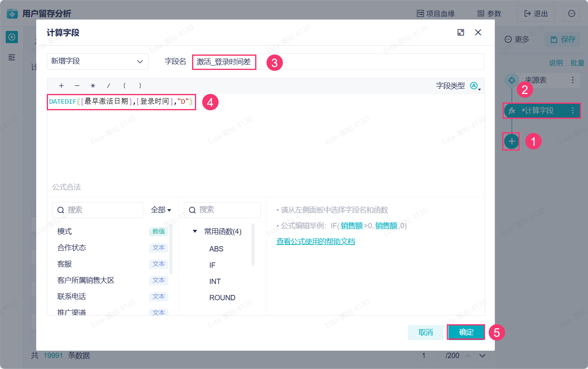Insert the division slash operator
This screenshot has width=588, height=369.
[109, 86]
